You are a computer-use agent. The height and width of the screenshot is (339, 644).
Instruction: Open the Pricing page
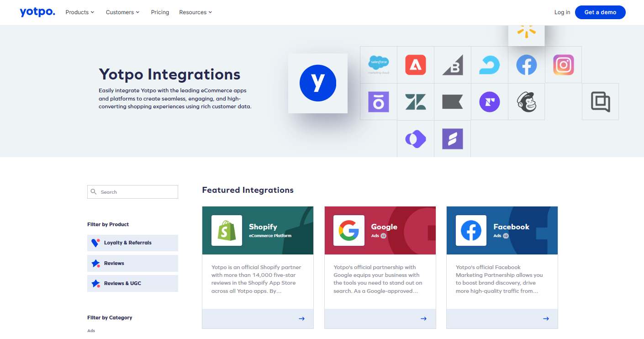click(x=160, y=12)
